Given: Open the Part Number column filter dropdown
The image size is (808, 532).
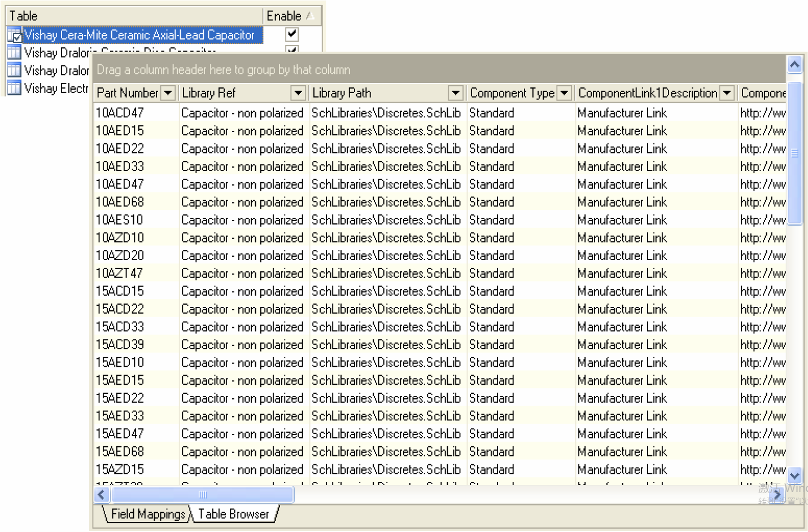Looking at the screenshot, I should coord(168,93).
